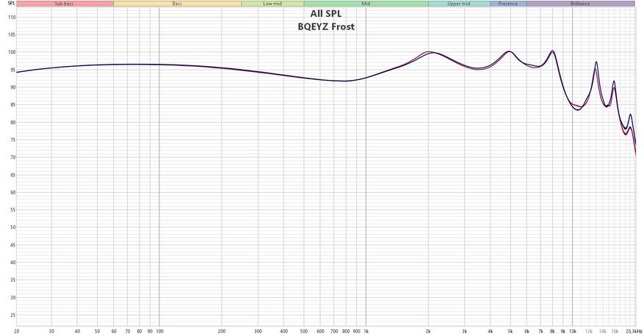The image size is (644, 336).
Task: Click the 5k label on frequency axis
Action: [x=510, y=331]
